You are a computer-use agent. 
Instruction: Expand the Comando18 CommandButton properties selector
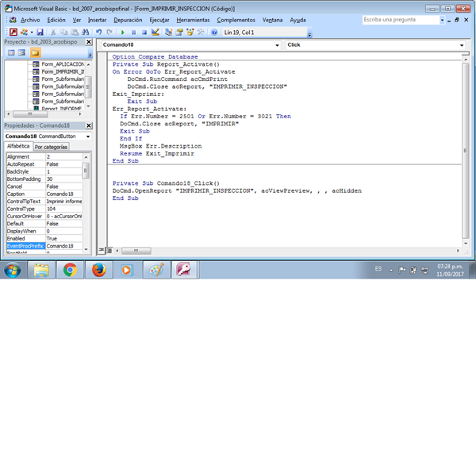click(87, 136)
